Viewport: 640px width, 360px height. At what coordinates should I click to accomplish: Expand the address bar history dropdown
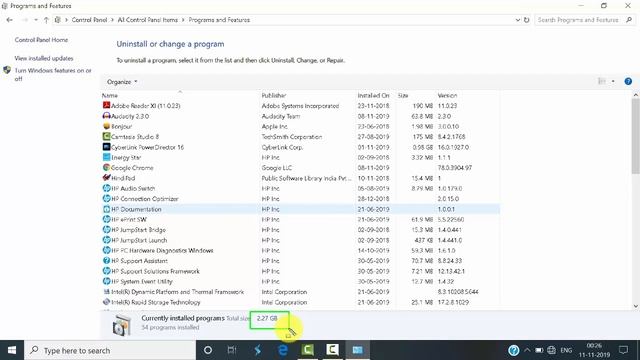[x=518, y=20]
